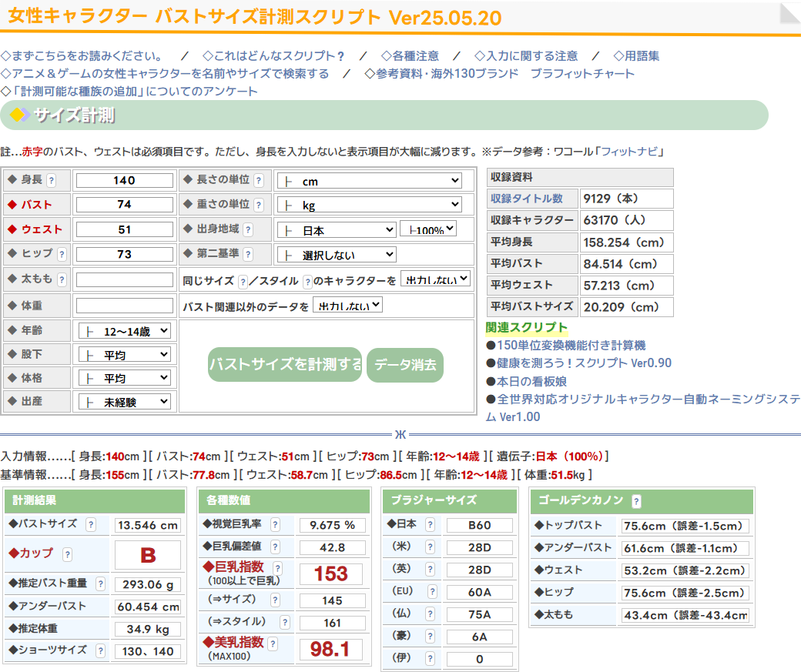Open the 出産 未経験 dropdown

pos(124,402)
